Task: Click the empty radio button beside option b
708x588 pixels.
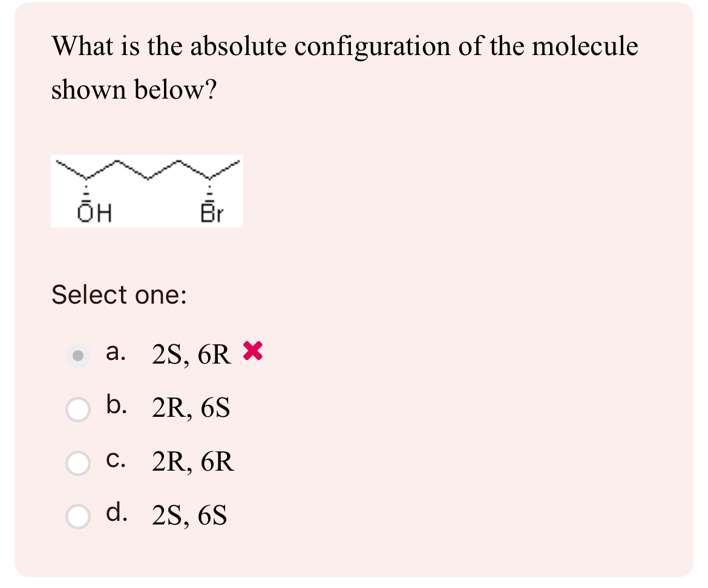Action: (77, 410)
